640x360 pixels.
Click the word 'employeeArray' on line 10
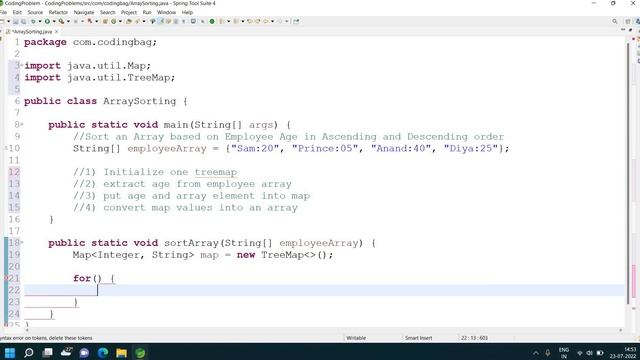167,149
